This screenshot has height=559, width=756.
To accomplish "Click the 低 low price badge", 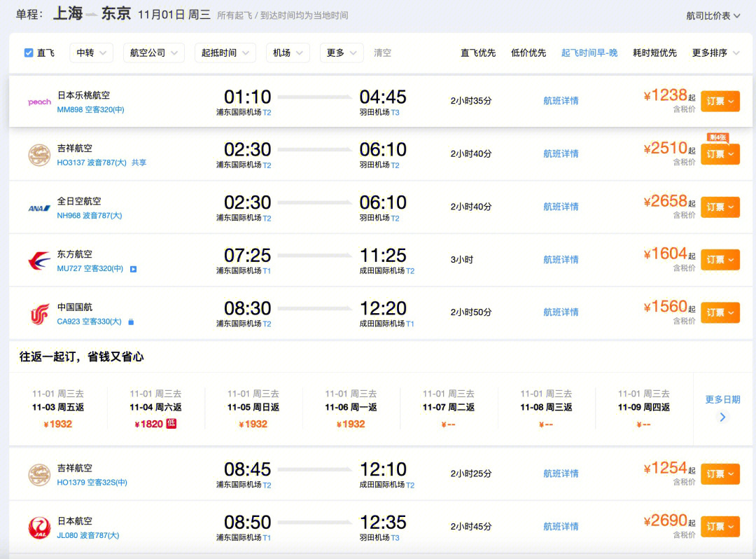I will 171,424.
